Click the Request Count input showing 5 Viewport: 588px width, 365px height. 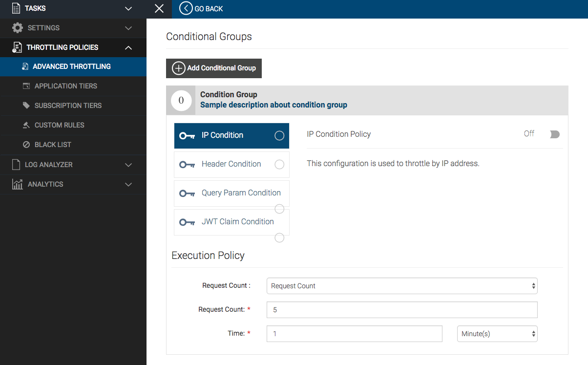(401, 309)
